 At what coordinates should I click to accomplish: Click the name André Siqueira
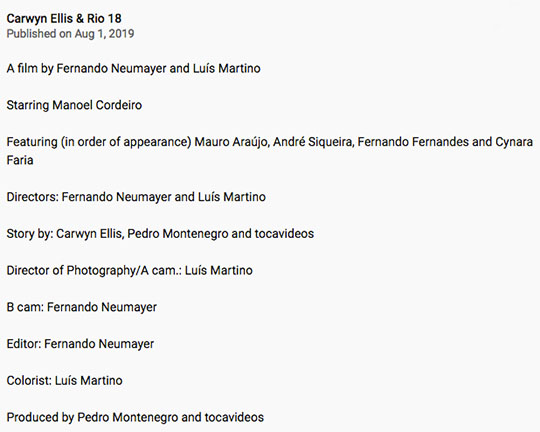pos(313,142)
